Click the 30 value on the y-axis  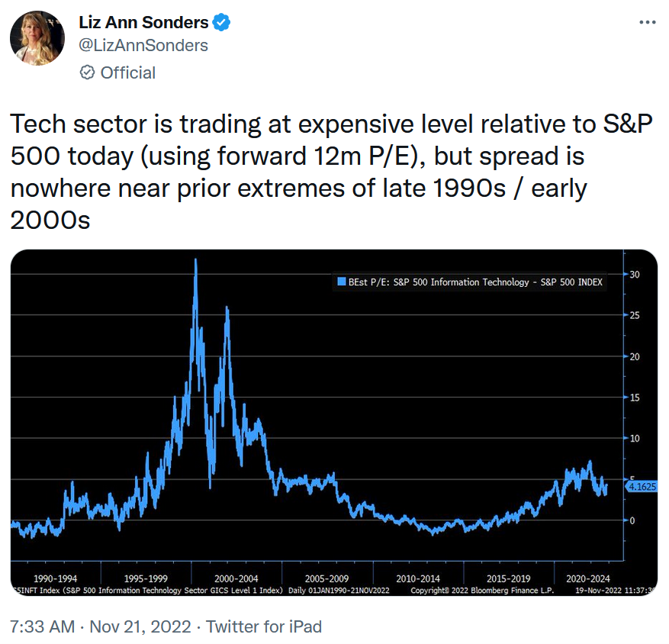(635, 274)
